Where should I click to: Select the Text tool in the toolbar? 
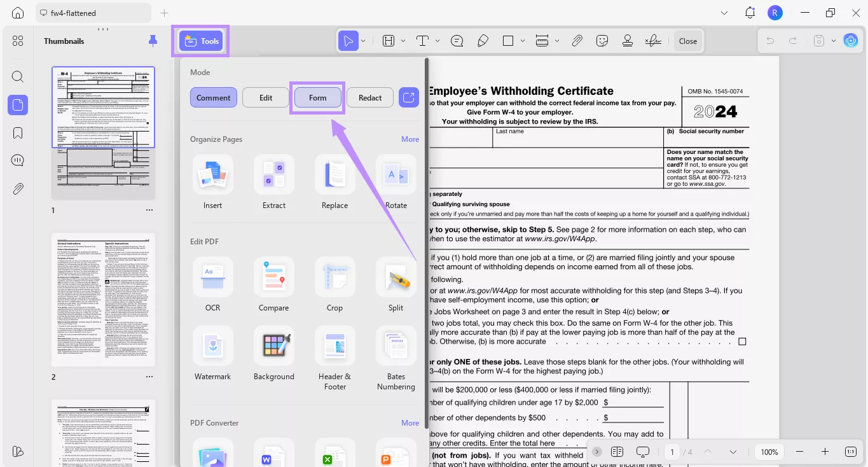[x=422, y=40]
